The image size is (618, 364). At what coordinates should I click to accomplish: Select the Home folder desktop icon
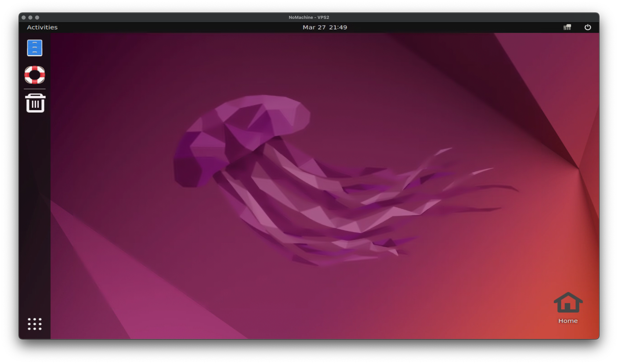click(568, 308)
